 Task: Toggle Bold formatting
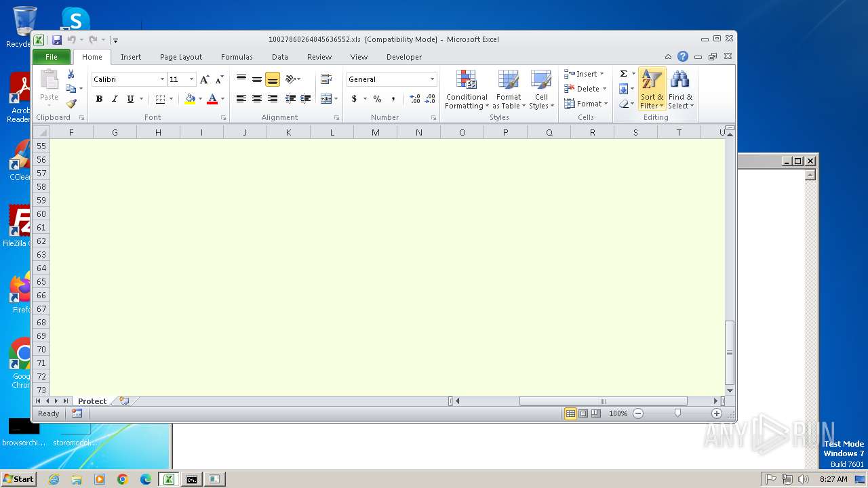click(99, 99)
